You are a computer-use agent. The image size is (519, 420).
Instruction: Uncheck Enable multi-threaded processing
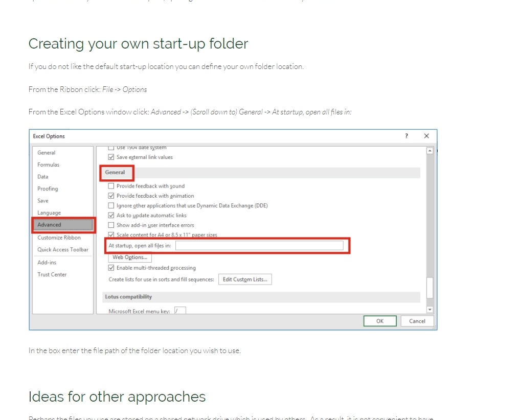(111, 268)
